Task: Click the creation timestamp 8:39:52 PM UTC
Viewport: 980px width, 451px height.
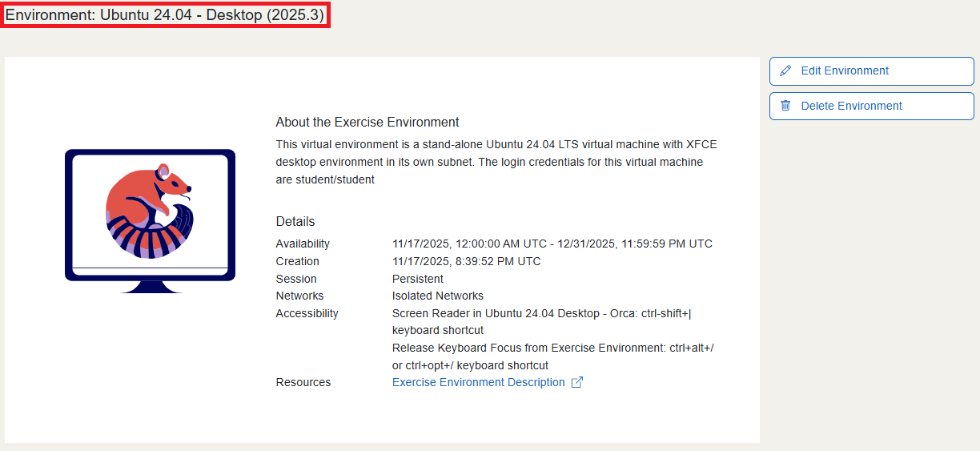Action: [x=467, y=261]
